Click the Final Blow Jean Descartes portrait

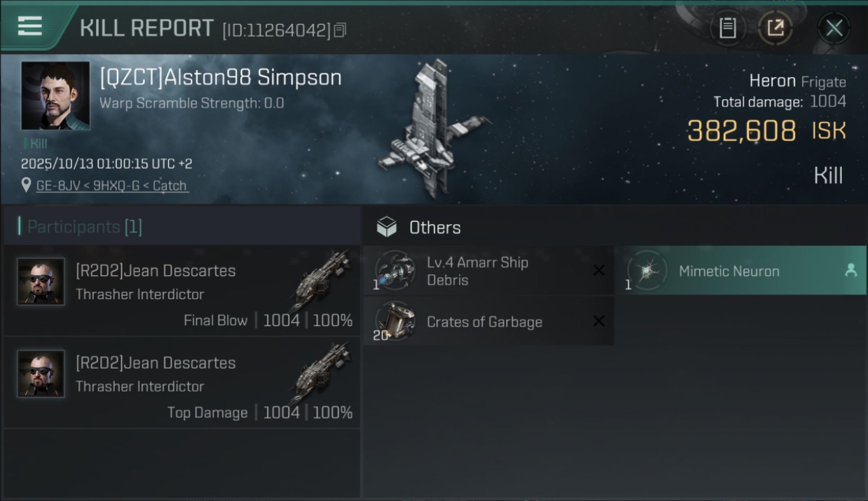pos(41,281)
